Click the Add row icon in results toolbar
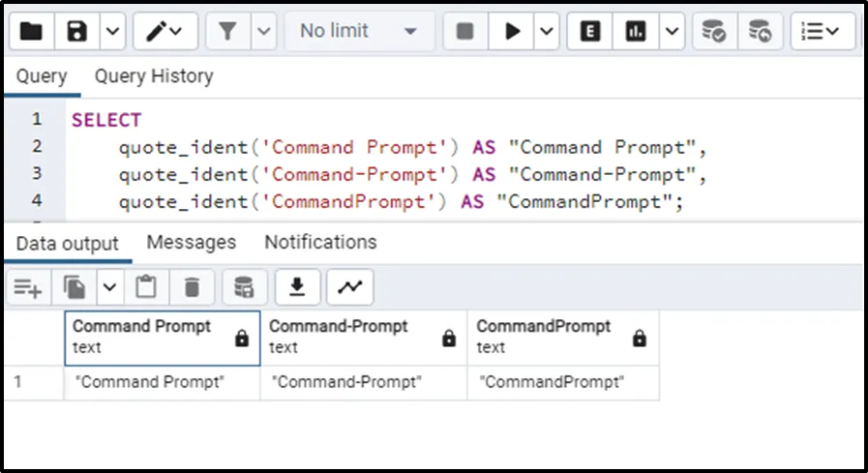This screenshot has width=868, height=473. point(28,286)
